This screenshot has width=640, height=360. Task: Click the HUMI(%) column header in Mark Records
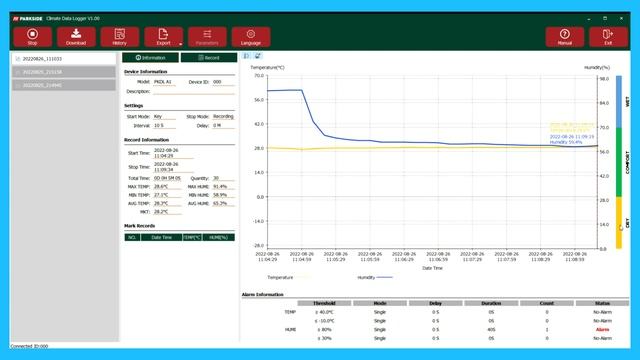click(x=218, y=238)
